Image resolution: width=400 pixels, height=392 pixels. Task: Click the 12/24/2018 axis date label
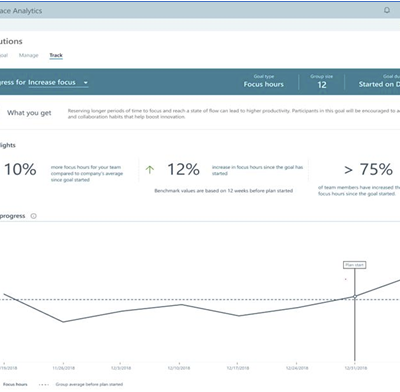pos(297,368)
